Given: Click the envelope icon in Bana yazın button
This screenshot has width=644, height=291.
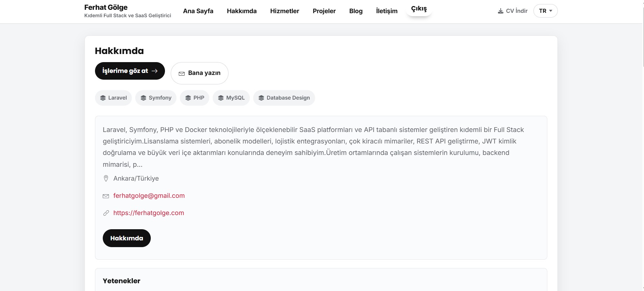Looking at the screenshot, I should click(182, 73).
